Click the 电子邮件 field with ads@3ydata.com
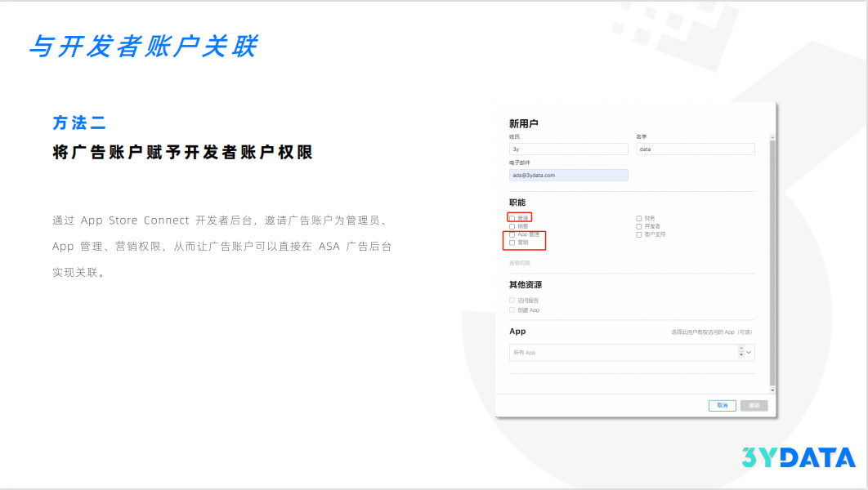Viewport: 868px width, 490px height. pos(569,176)
